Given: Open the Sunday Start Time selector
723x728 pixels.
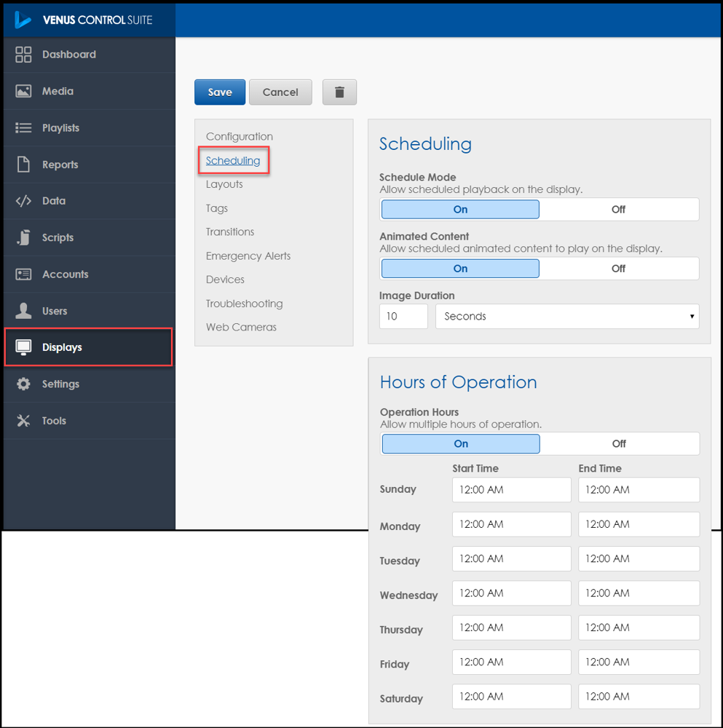Looking at the screenshot, I should [x=511, y=489].
